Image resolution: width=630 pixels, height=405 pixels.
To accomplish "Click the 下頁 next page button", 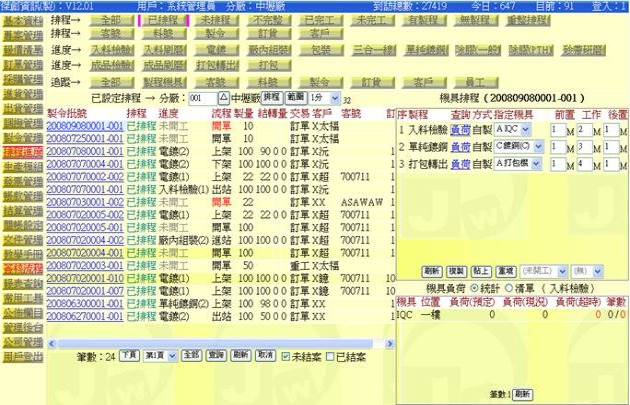I will click(129, 355).
